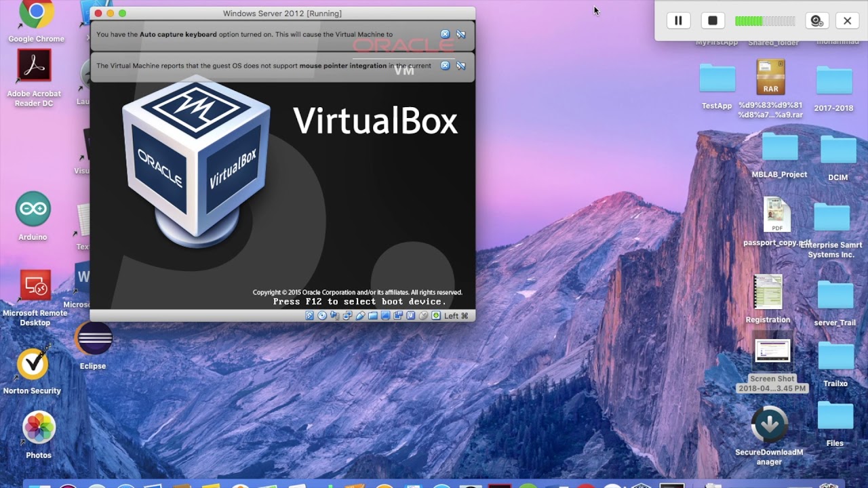Screen dimensions: 868x488
Task: Click the video capture icon in VirtualBox status bar
Action: coord(398,316)
